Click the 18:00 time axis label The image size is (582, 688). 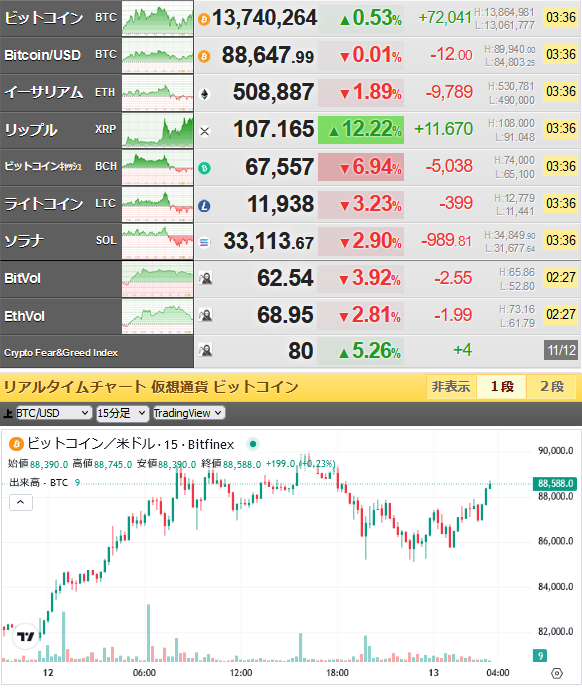point(337,673)
